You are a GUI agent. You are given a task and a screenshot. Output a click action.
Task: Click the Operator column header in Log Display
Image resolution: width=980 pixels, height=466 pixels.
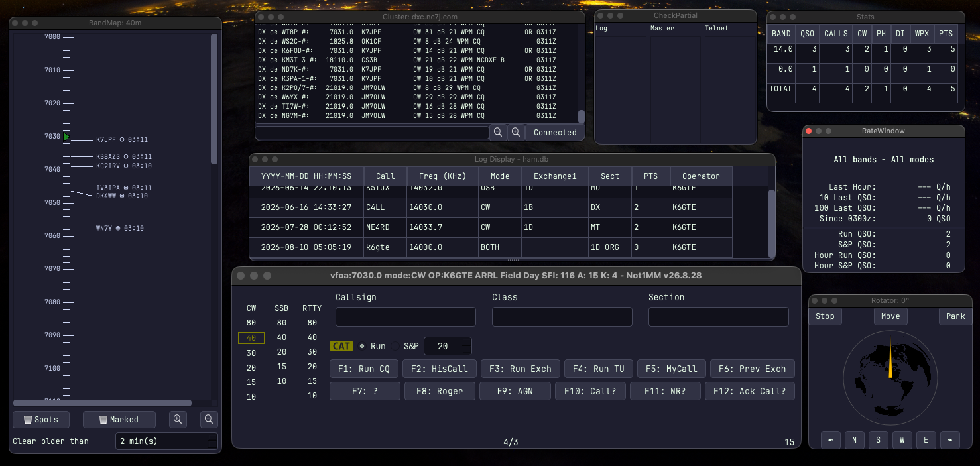[x=701, y=176]
